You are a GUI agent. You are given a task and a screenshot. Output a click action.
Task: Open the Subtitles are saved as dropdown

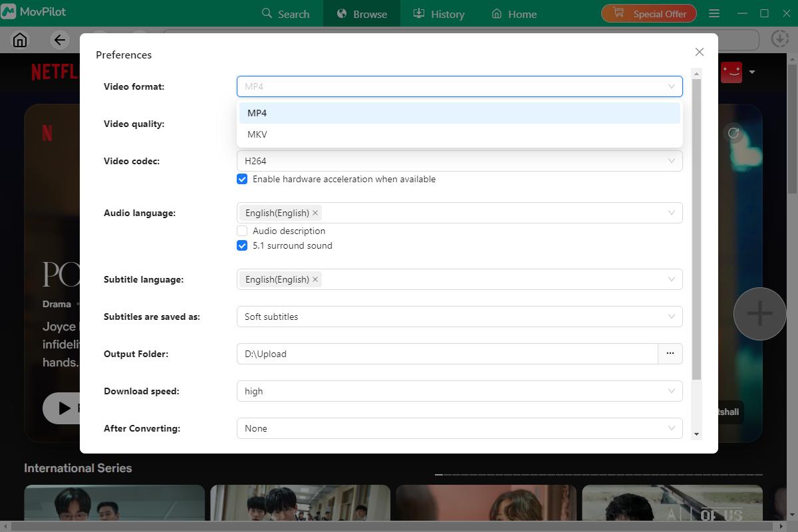(460, 317)
